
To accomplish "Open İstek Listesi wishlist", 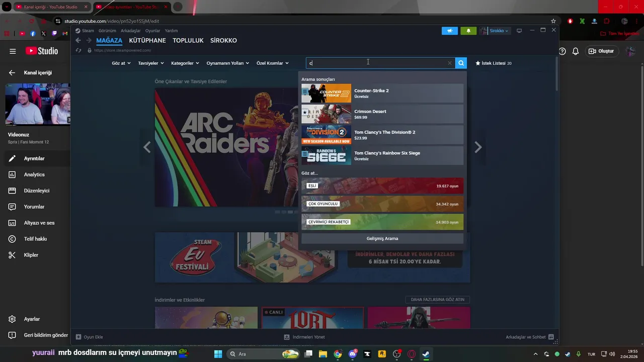I will 494,63.
